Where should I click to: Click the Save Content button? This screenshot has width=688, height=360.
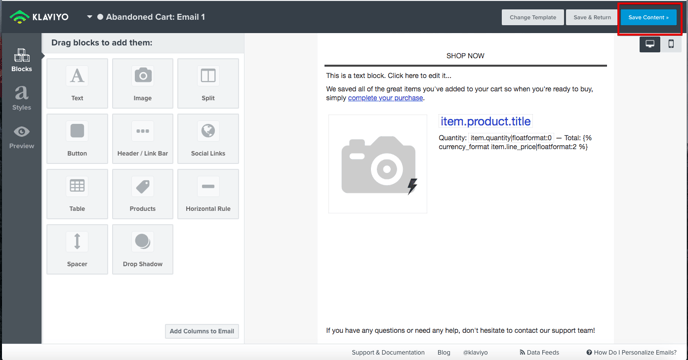point(649,18)
